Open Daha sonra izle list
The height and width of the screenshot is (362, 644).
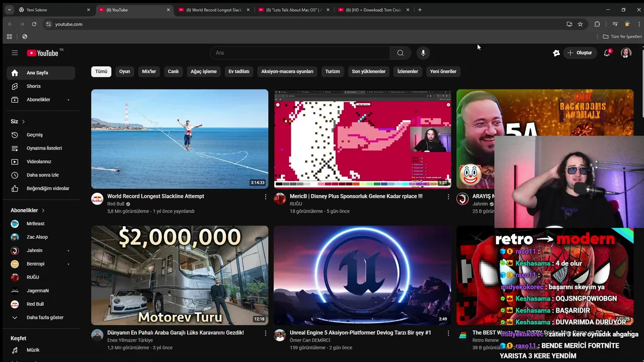click(x=41, y=175)
